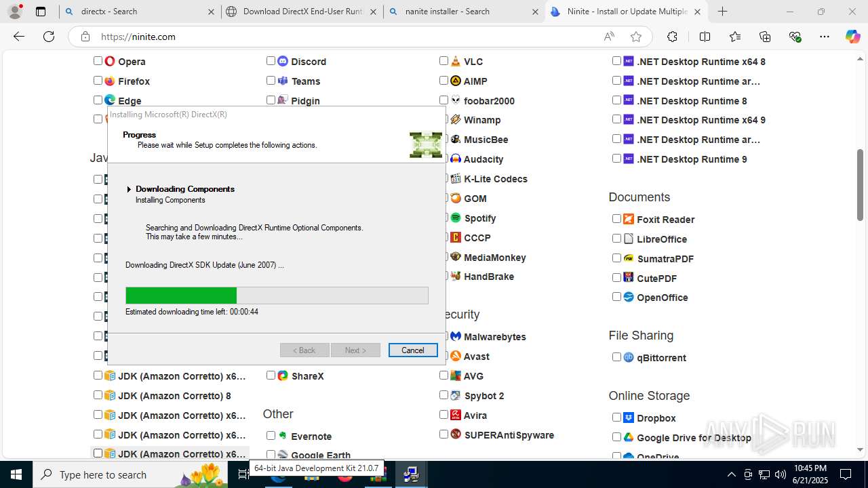Viewport: 868px width, 488px height.
Task: Tick the qBittorrent checkbox
Action: pyautogui.click(x=616, y=357)
